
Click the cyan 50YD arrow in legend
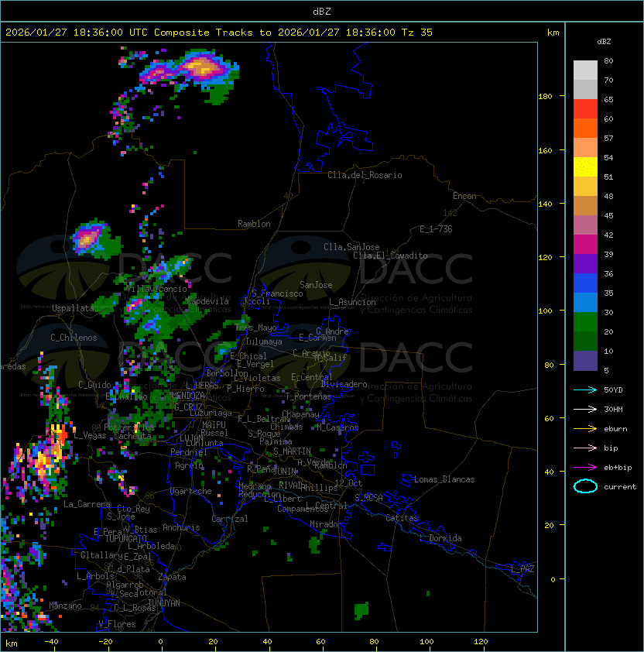(x=585, y=389)
